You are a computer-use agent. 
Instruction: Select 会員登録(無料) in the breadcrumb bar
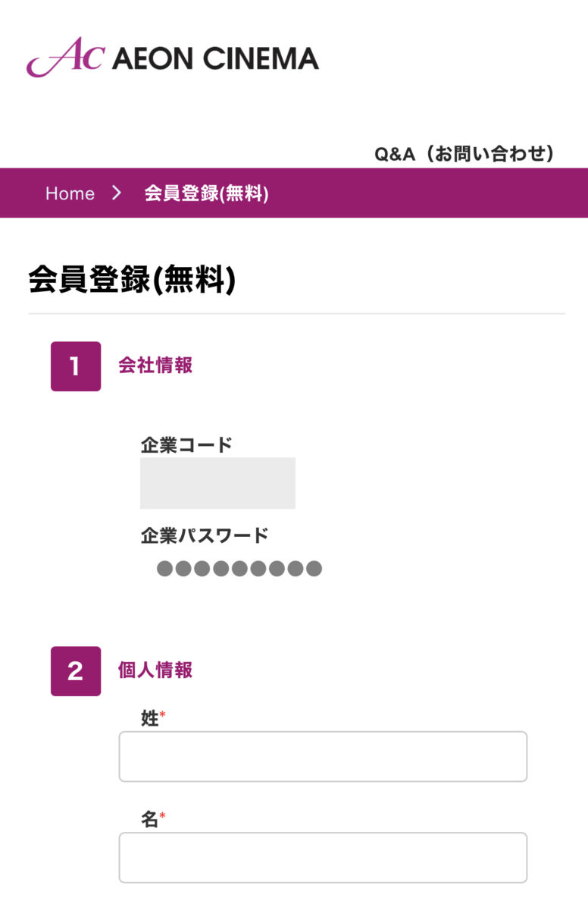(x=206, y=193)
